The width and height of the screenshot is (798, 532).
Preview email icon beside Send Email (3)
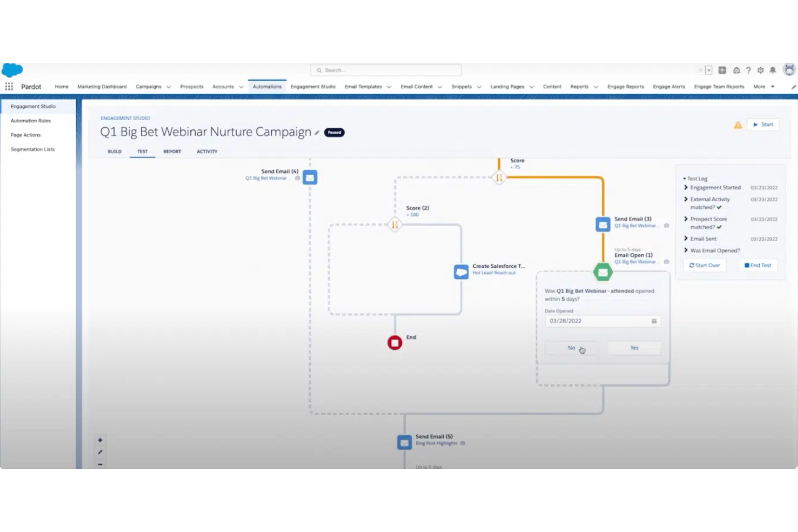[x=666, y=226]
